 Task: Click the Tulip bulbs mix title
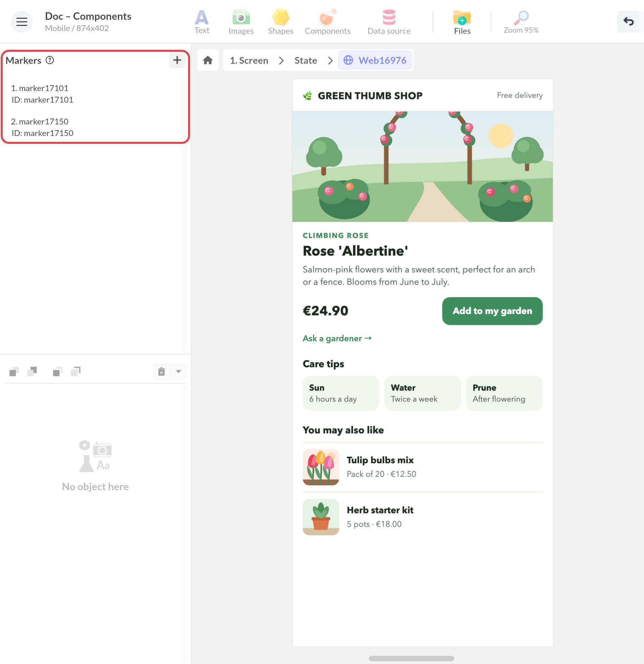(380, 460)
